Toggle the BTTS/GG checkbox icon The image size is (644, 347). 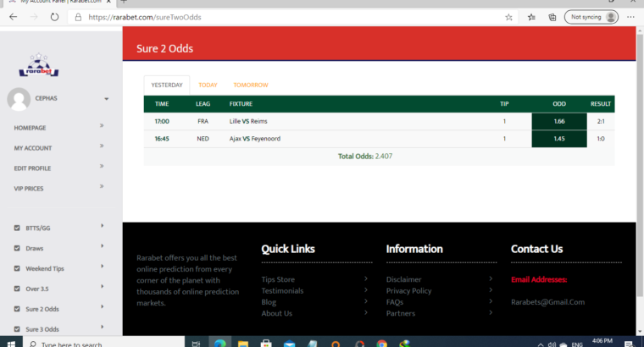[x=17, y=228]
